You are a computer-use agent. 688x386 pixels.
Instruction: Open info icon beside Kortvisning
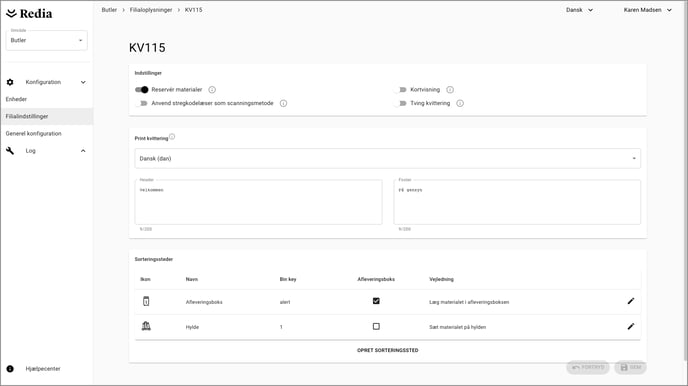point(450,89)
